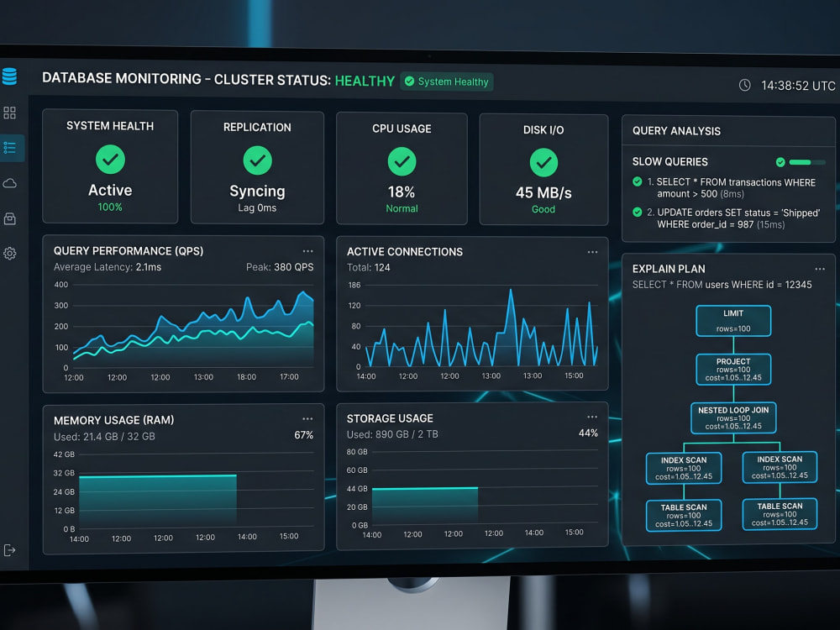This screenshot has width=840, height=630.
Task: Click Average Latency: 2.1ms text
Action: click(x=108, y=267)
